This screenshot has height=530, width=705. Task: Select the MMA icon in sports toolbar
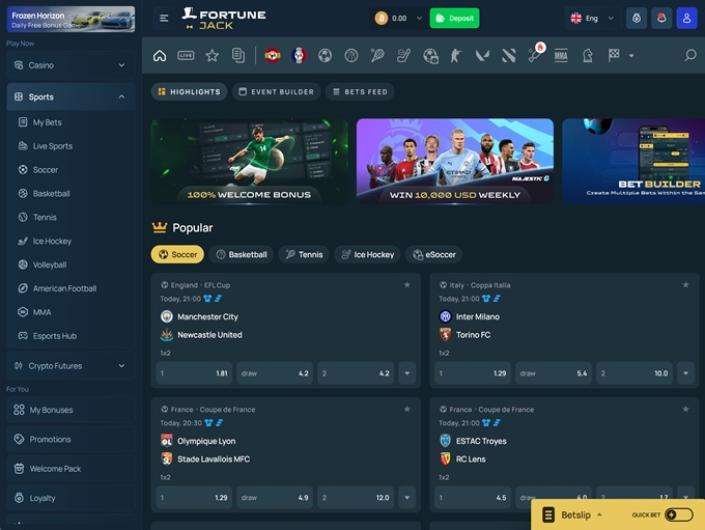tap(561, 56)
